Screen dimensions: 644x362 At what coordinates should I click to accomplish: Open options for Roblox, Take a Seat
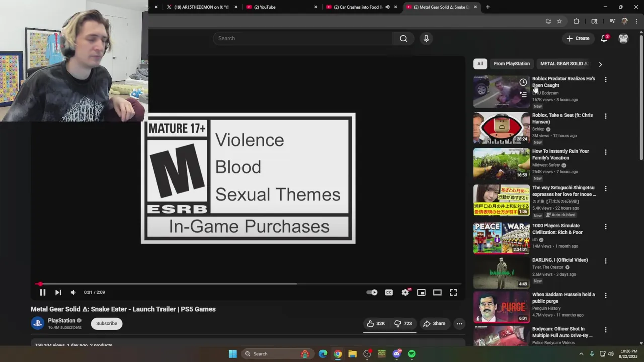coord(606,116)
